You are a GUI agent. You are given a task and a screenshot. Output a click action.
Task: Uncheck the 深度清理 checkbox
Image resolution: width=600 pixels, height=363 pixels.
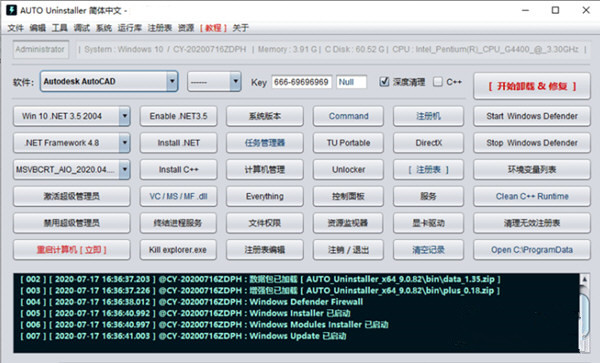[x=384, y=81]
